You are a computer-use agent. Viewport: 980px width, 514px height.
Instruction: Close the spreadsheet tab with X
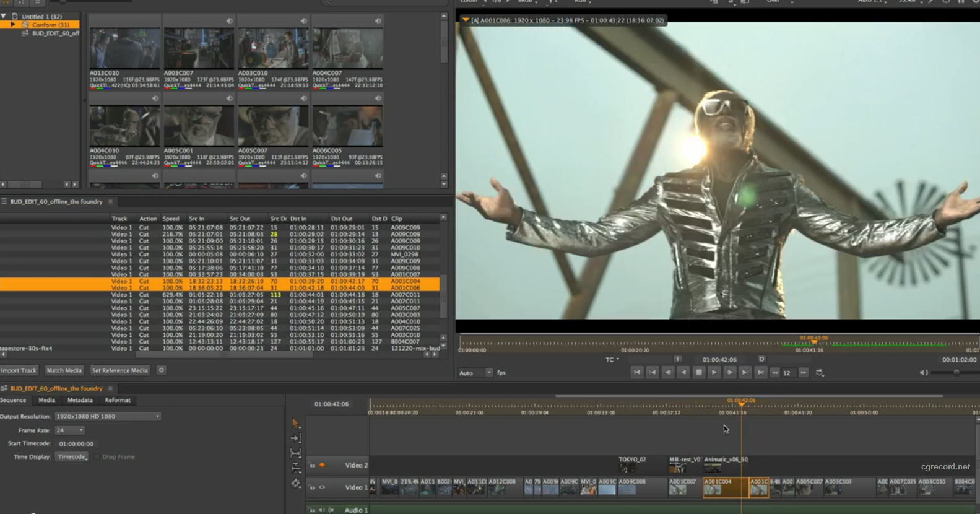coord(111,202)
